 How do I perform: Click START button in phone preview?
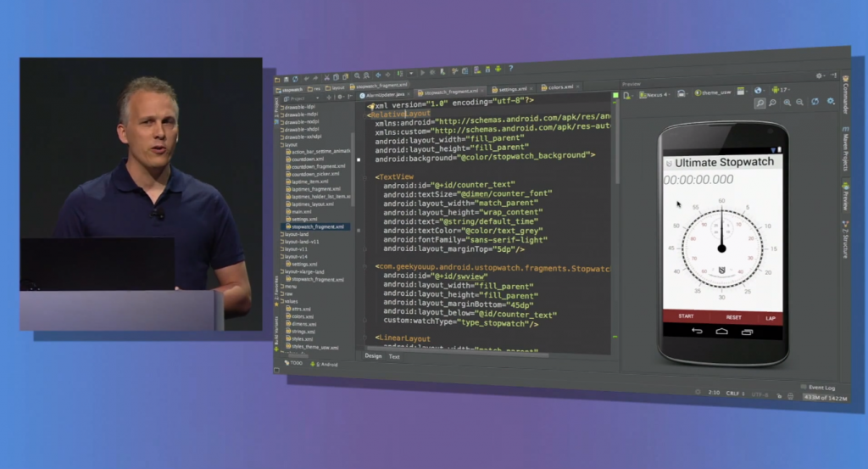(686, 316)
